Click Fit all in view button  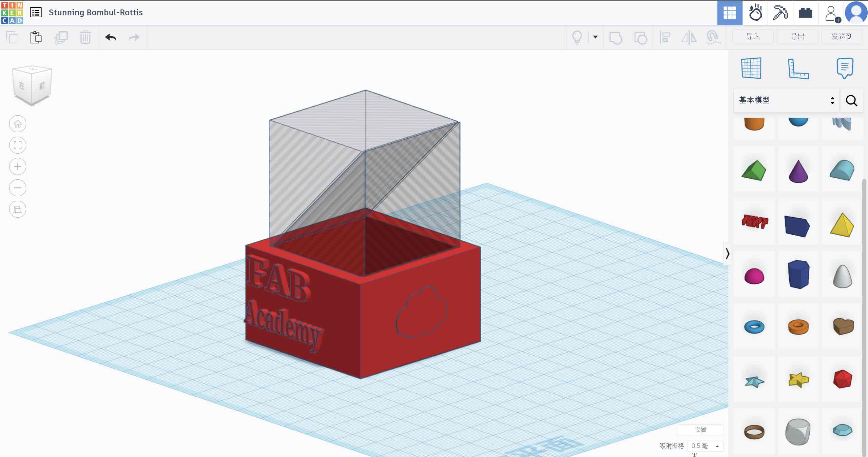[x=18, y=145]
